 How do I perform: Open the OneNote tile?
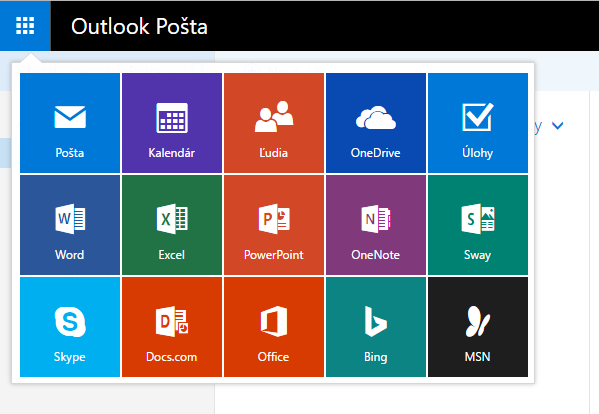coord(376,225)
